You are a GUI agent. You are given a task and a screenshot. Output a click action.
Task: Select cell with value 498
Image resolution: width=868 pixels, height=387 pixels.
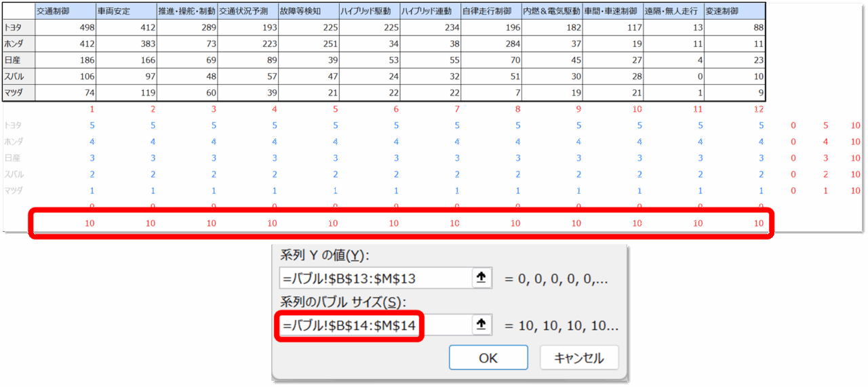(x=64, y=27)
